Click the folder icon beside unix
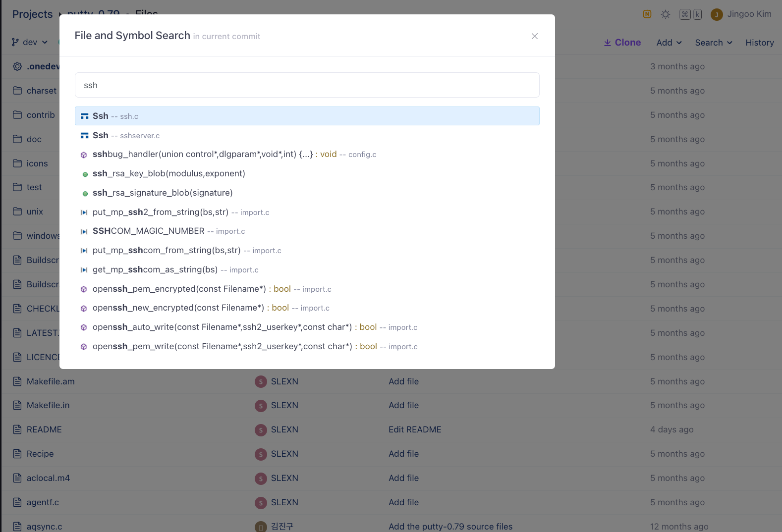This screenshot has height=532, width=782. [17, 212]
